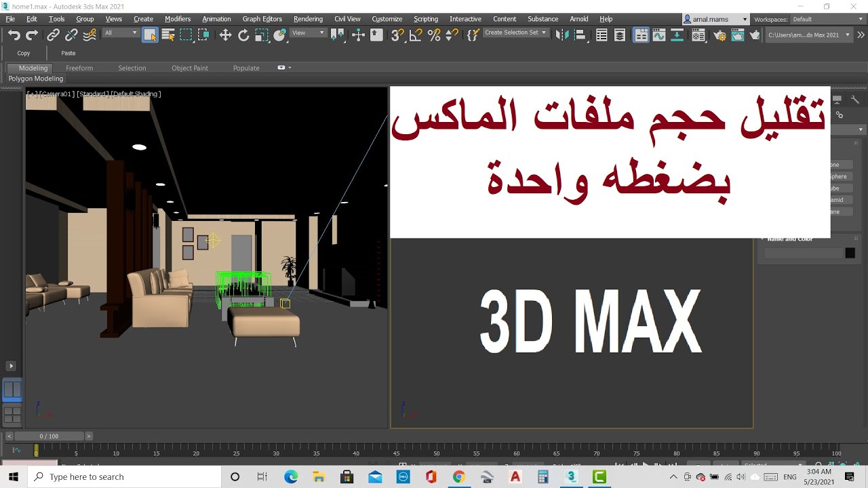
Task: Choose the Rectangular Selection Region tool
Action: tap(186, 35)
